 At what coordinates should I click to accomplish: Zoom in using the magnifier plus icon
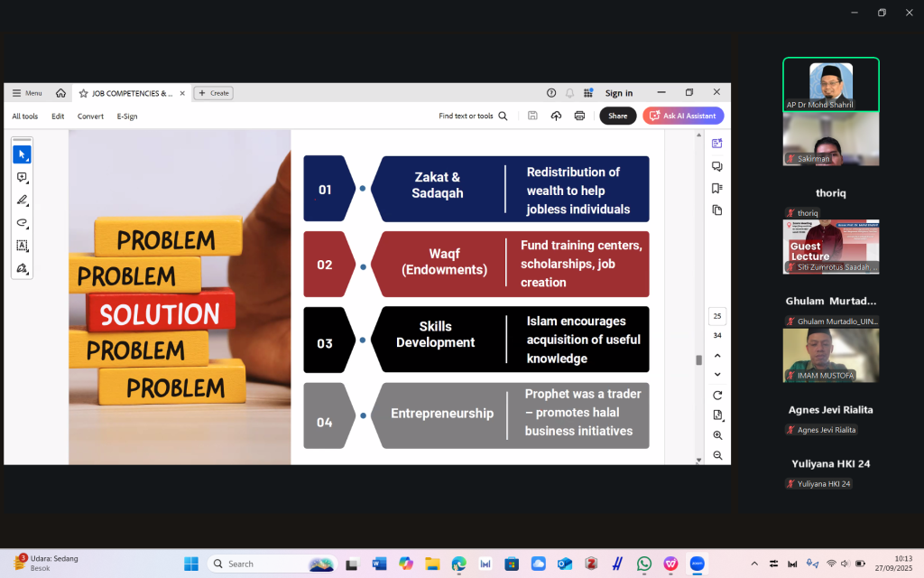pyautogui.click(x=717, y=435)
